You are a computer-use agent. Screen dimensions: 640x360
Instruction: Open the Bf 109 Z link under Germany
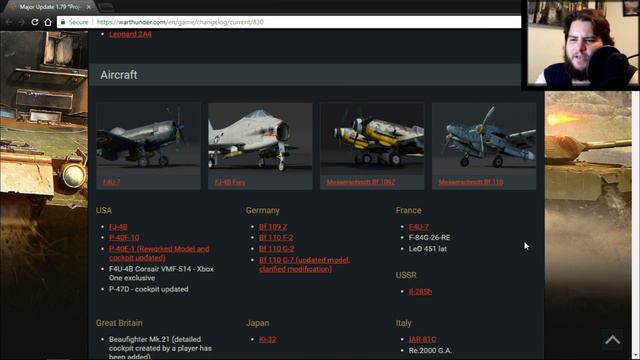pos(273,227)
